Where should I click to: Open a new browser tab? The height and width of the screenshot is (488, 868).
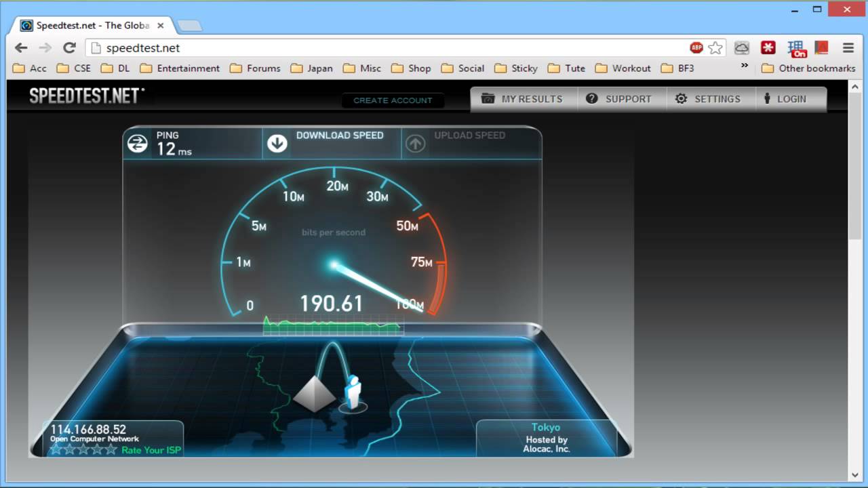[189, 26]
